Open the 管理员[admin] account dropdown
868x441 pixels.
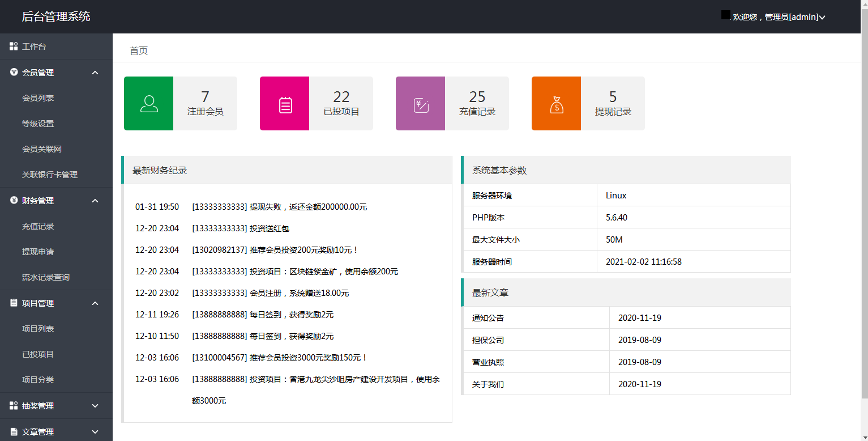(x=777, y=16)
